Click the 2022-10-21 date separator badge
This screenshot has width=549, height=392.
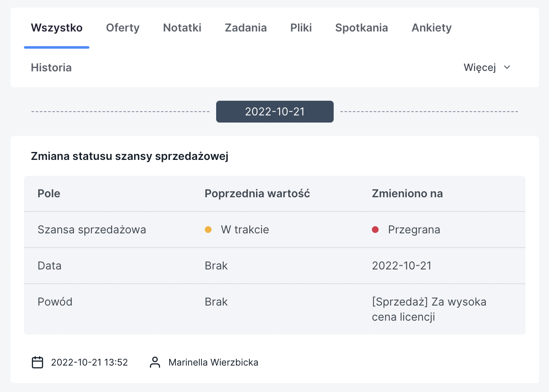(274, 112)
